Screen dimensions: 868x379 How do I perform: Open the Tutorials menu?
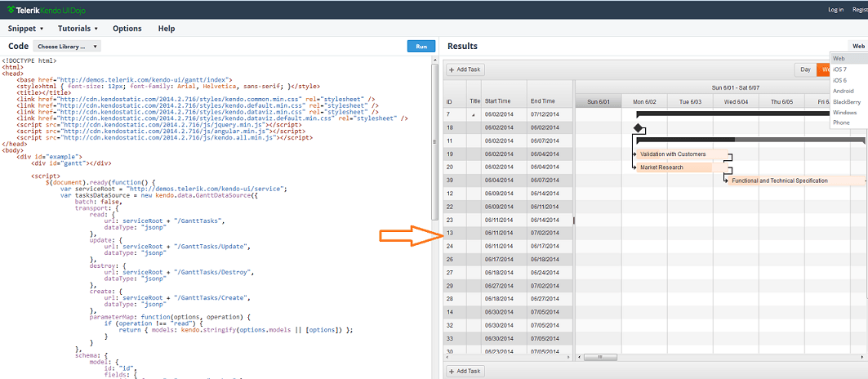pyautogui.click(x=78, y=29)
